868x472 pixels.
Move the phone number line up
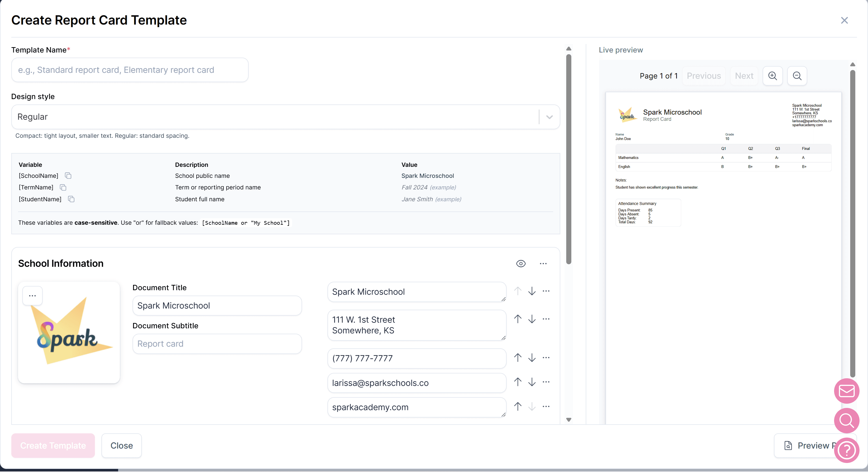click(x=518, y=358)
